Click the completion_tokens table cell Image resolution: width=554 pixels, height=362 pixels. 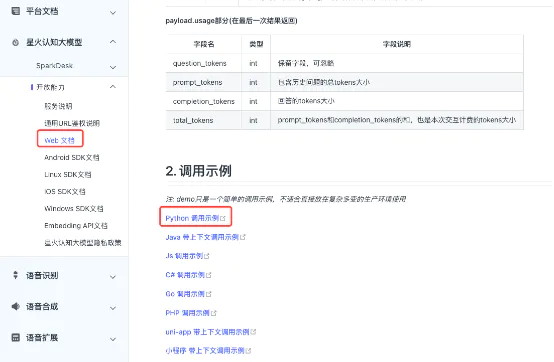(204, 101)
